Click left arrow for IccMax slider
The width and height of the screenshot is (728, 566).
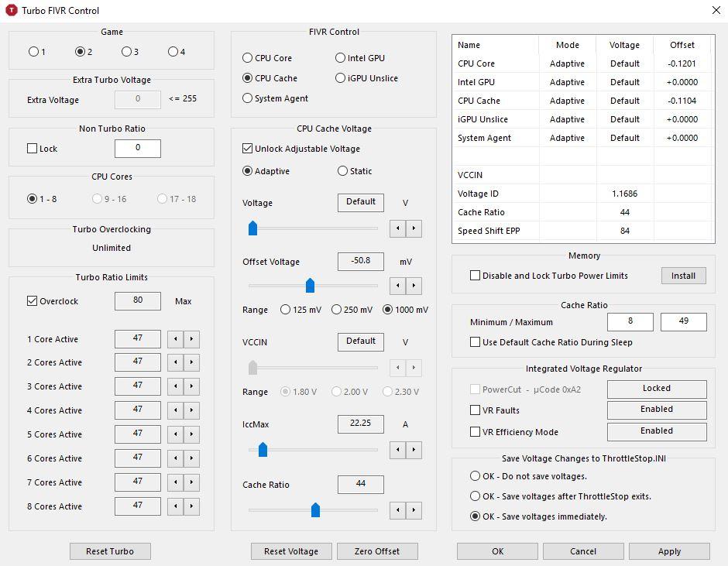point(398,449)
